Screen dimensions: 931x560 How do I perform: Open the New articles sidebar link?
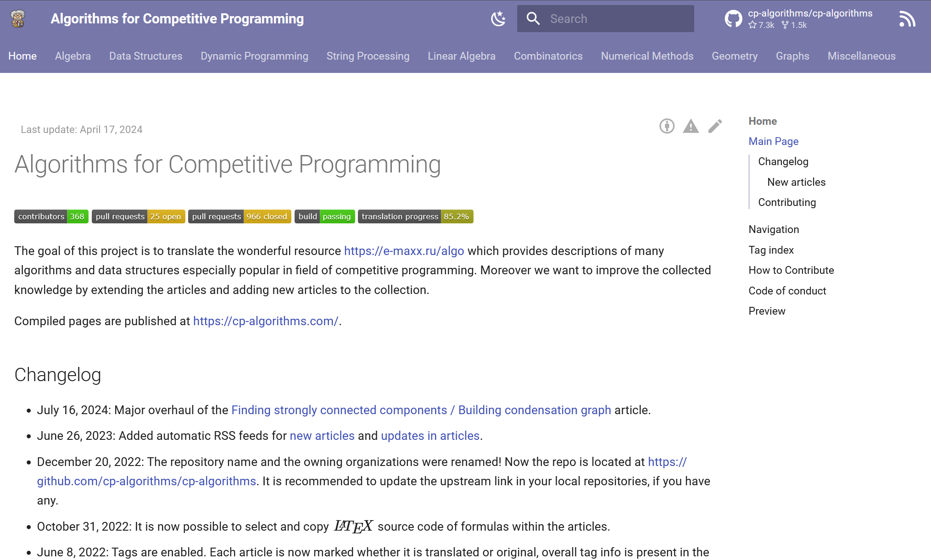(795, 182)
